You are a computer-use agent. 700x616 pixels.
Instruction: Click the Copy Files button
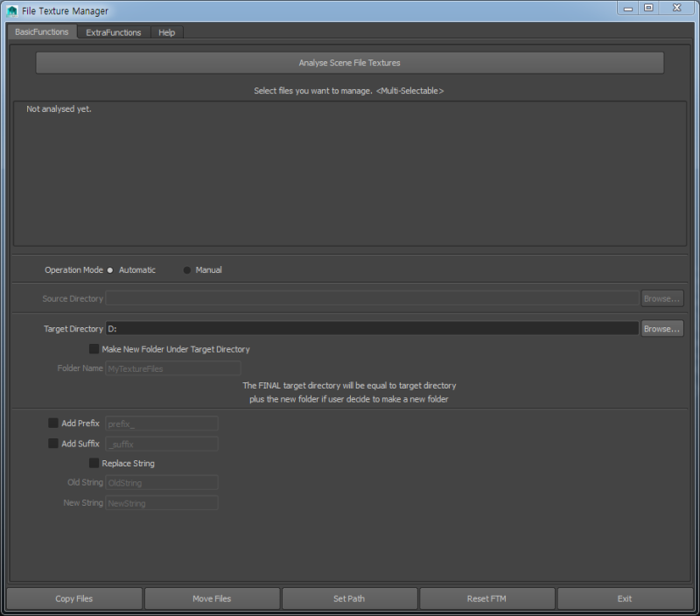[74, 598]
